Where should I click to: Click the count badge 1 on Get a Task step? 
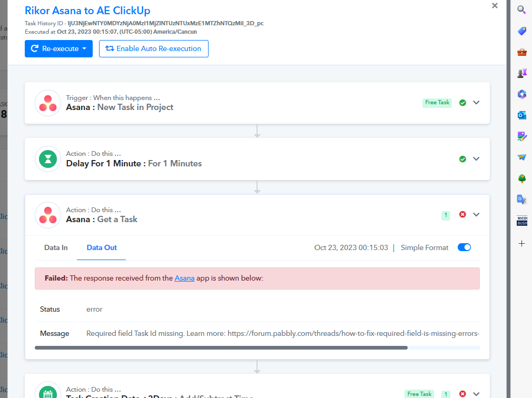tap(446, 215)
